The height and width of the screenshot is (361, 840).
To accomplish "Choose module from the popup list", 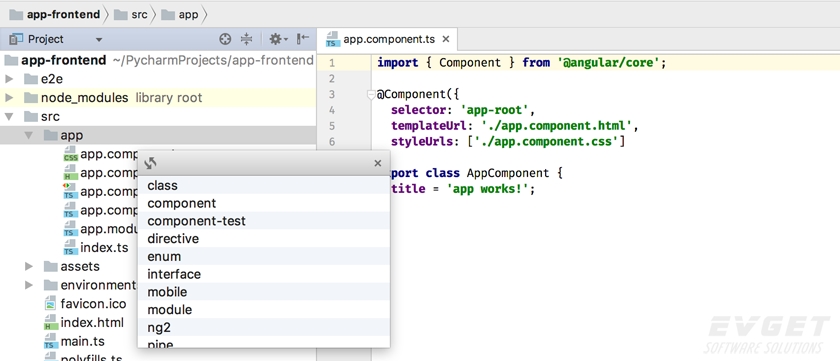I will pos(264,309).
